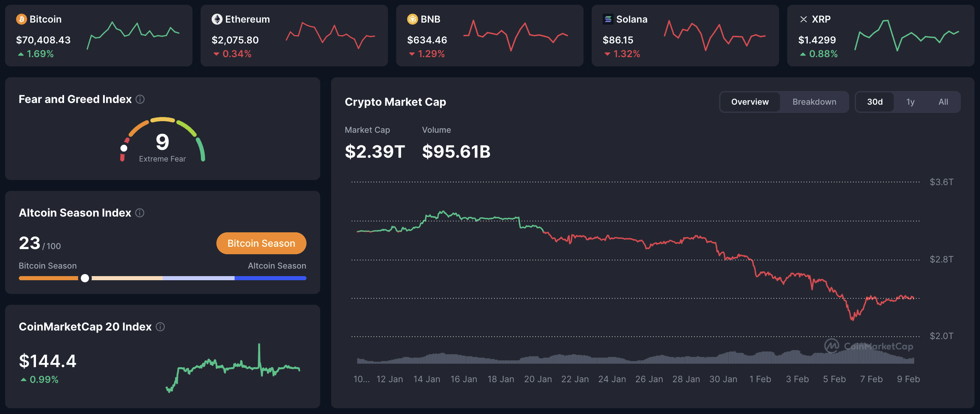Select the Overview tab
Viewport: 980px width, 414px height.
tap(749, 102)
